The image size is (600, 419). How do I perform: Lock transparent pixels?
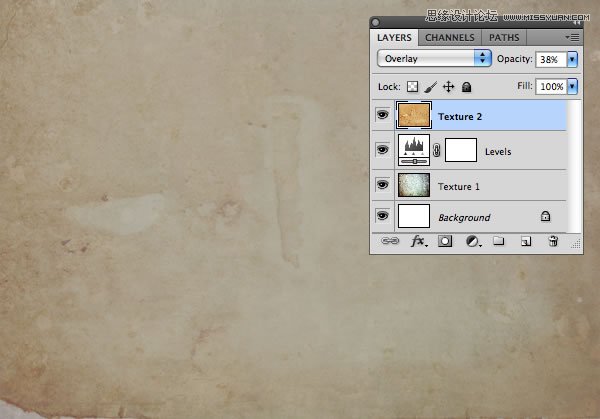click(412, 87)
